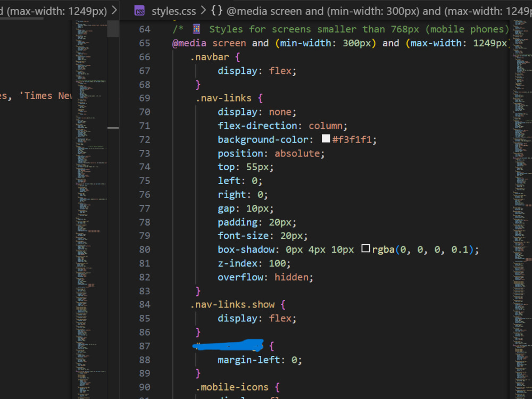
Task: Open color picker swatch for #f3f1f1
Action: point(326,138)
